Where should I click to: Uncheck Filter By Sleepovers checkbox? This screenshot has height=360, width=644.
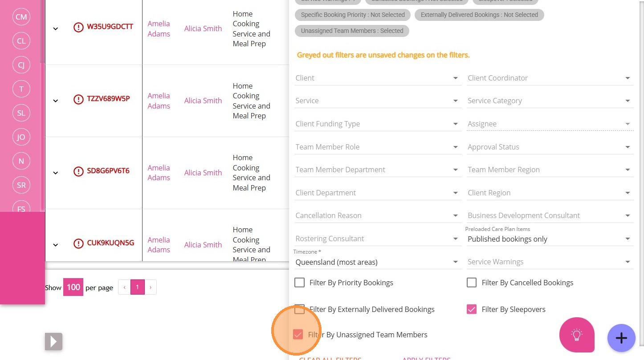472,309
